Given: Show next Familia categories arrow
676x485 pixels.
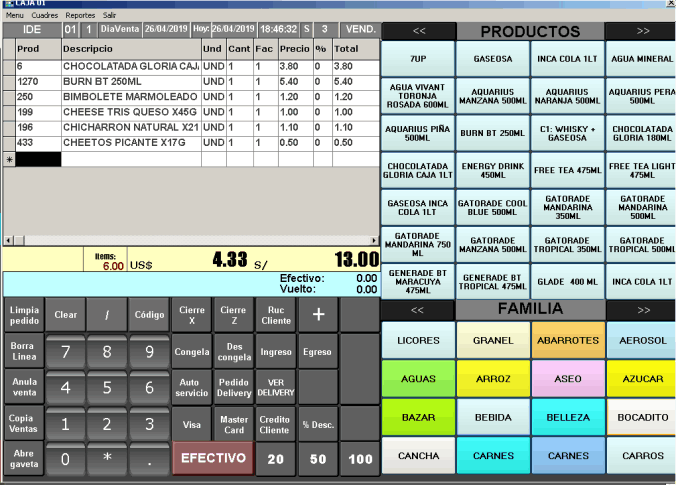Looking at the screenshot, I should click(x=643, y=310).
